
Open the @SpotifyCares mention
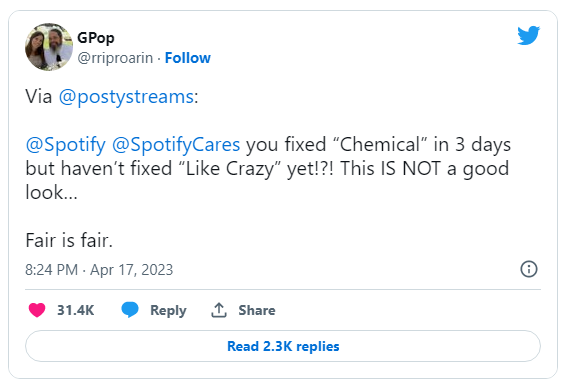click(x=176, y=145)
